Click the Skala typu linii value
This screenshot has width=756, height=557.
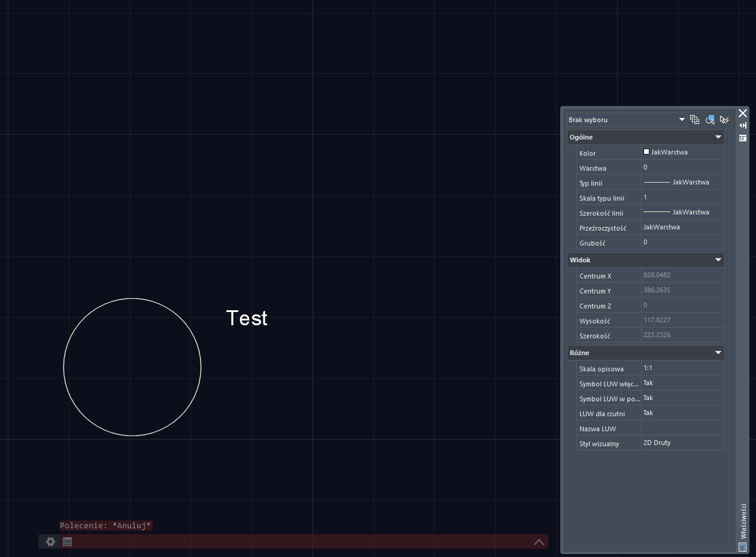(x=682, y=198)
